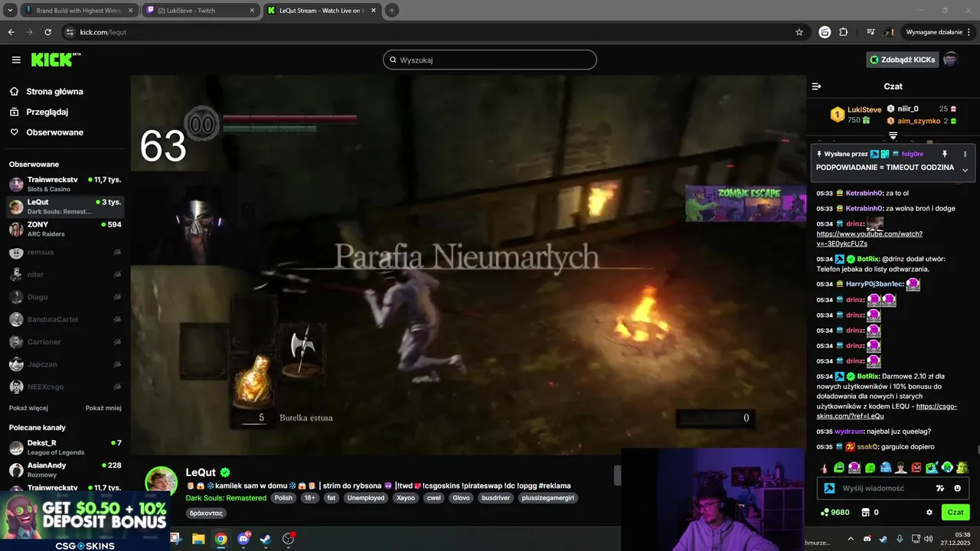Image resolution: width=980 pixels, height=551 pixels.
Task: Open the Diagu channel in sidebar
Action: pyautogui.click(x=65, y=297)
